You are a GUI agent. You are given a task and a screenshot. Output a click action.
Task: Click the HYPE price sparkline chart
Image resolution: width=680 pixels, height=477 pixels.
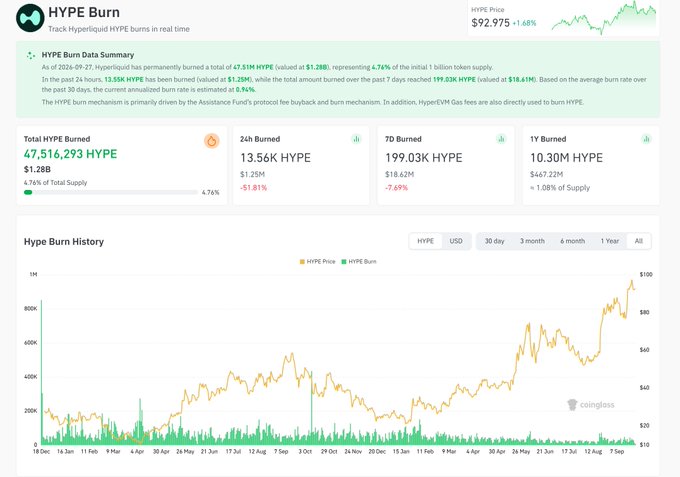pyautogui.click(x=604, y=18)
